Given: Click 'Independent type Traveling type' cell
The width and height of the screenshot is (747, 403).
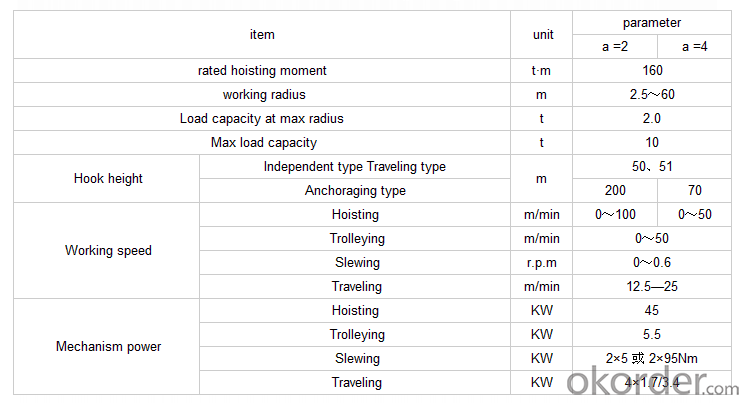Looking at the screenshot, I should click(355, 167).
